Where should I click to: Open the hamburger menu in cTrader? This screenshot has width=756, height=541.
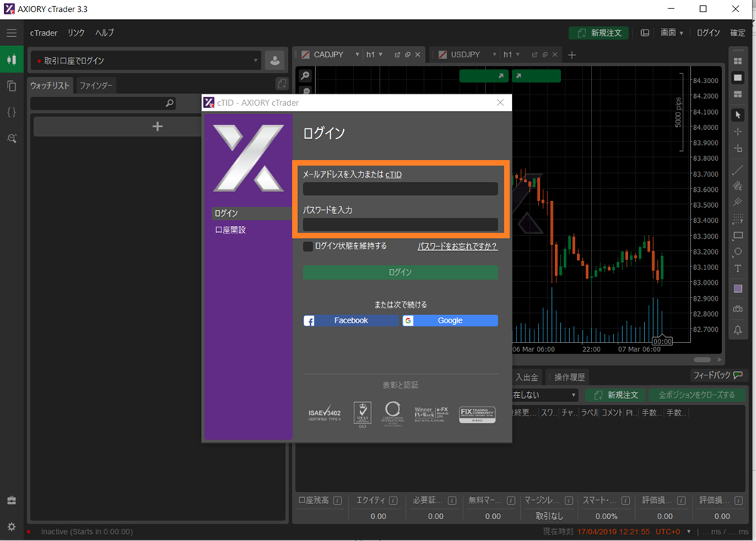[x=11, y=32]
